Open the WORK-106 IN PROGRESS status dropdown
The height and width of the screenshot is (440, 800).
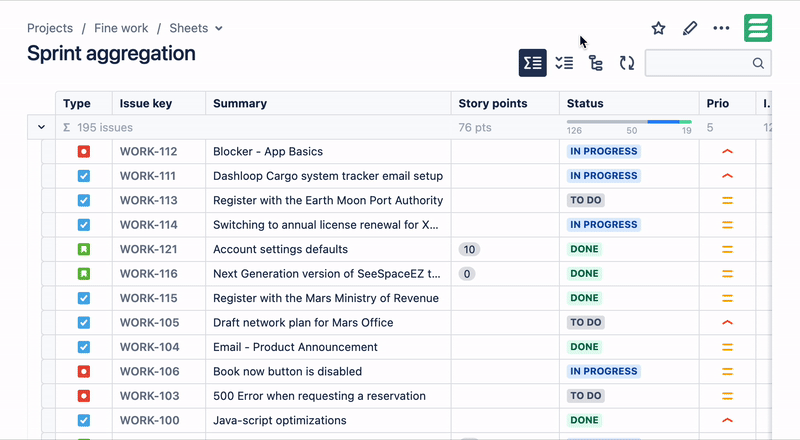tap(604, 372)
